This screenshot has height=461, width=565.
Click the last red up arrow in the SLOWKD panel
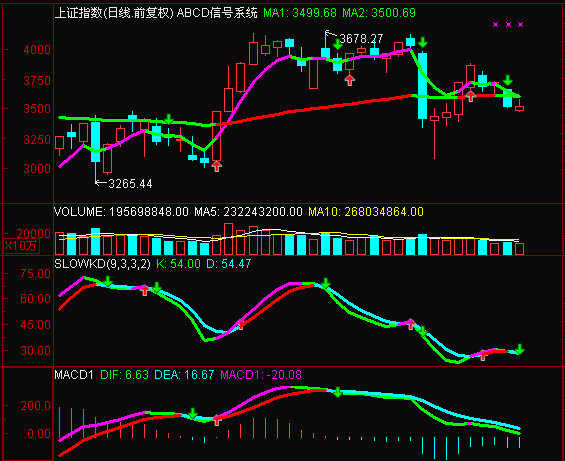(483, 355)
